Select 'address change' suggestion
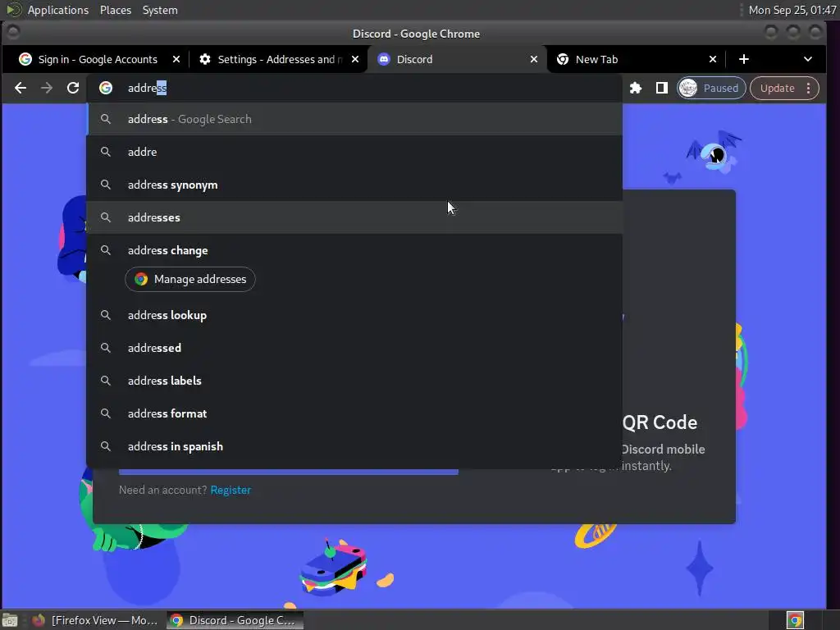Screen dimensions: 840x630 (x=354, y=250)
